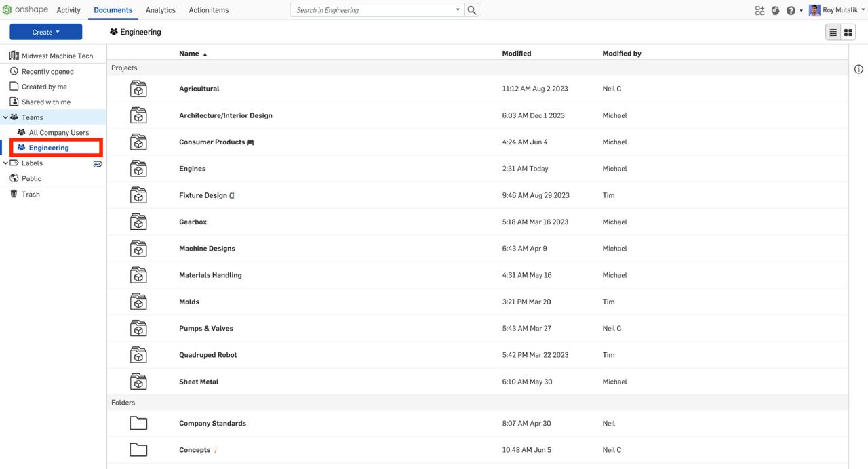
Task: Enable list view layout
Action: coord(833,31)
